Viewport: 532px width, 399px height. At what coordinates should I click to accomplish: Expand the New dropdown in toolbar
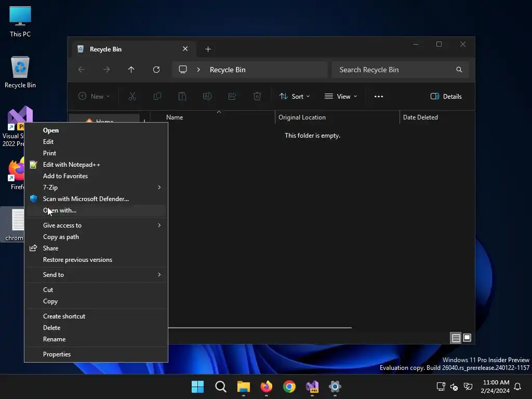(94, 96)
